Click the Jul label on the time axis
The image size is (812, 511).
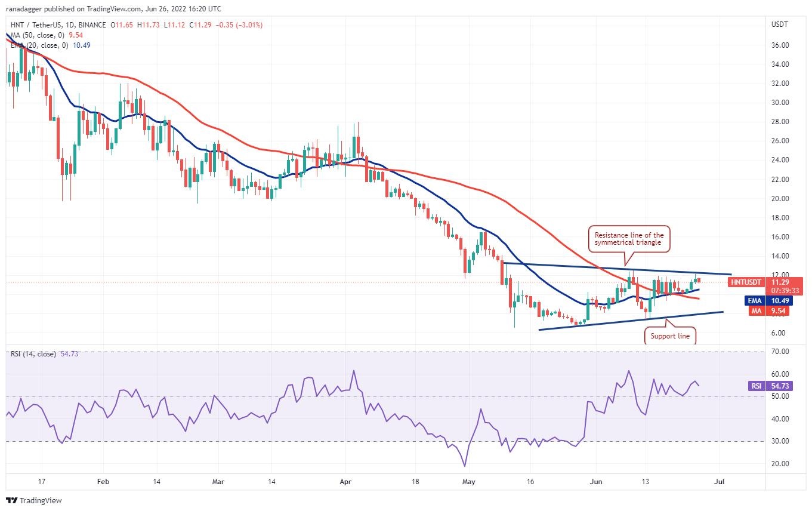click(x=719, y=481)
